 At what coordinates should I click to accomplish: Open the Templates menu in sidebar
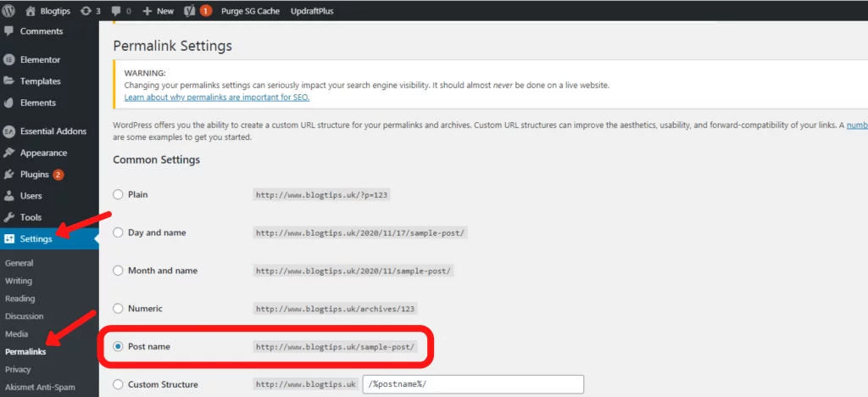coord(41,81)
